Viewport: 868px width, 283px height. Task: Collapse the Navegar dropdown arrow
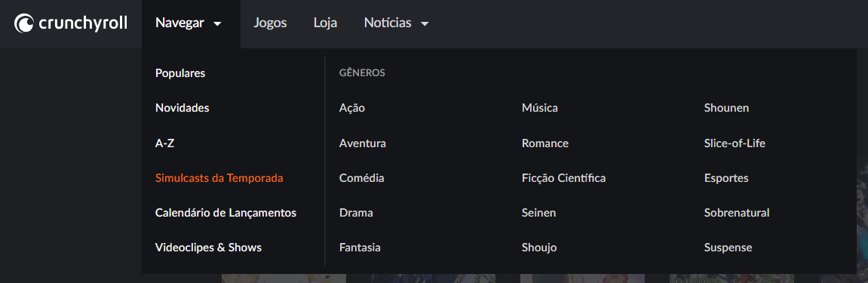pos(217,24)
